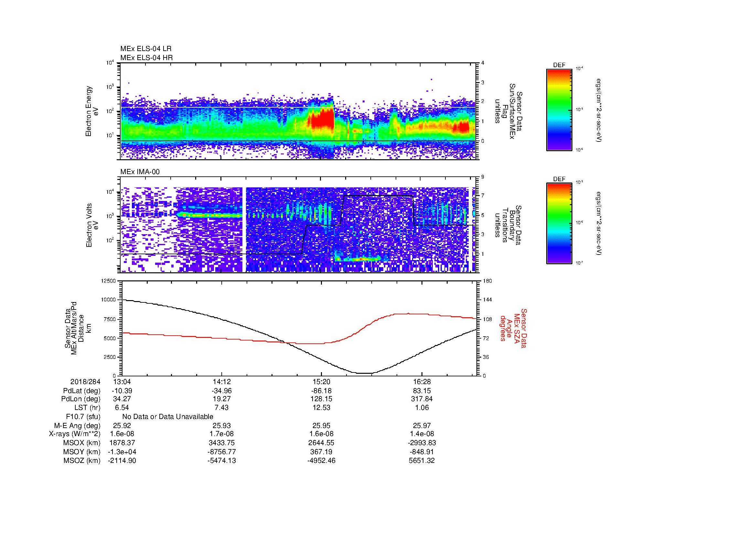Click the 'Electron Energy eV' axis label
The height and width of the screenshot is (534, 756).
tap(91, 111)
